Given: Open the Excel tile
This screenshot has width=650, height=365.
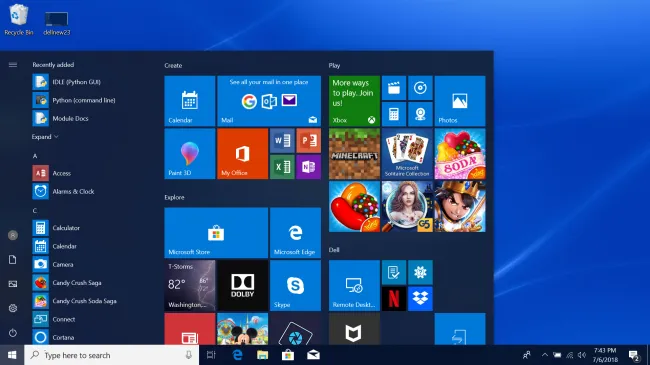Looking at the screenshot, I should [282, 167].
